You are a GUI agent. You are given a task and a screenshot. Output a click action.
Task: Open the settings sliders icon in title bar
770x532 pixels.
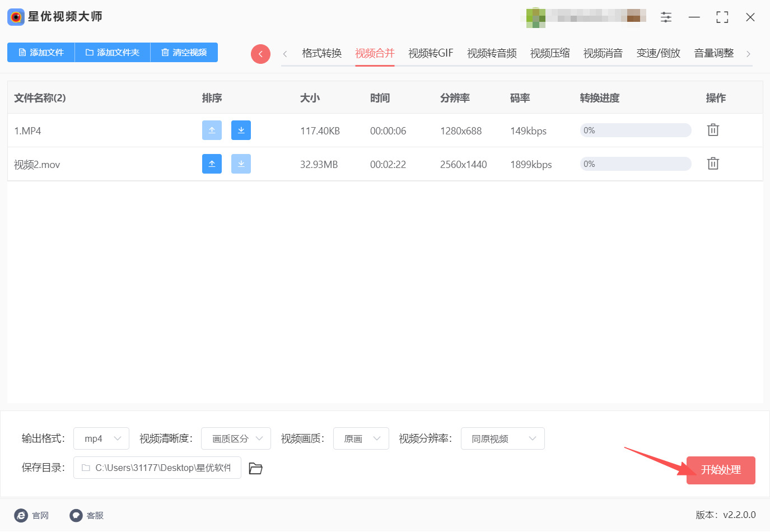point(666,17)
